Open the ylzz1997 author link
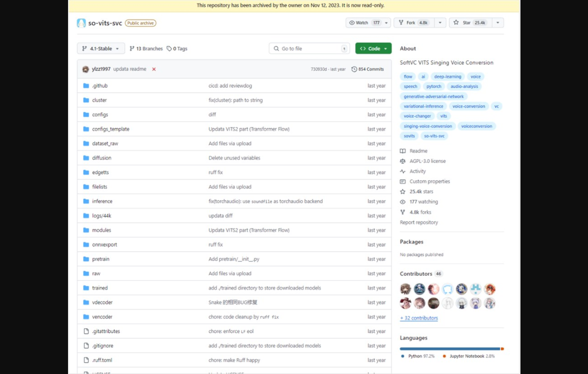This screenshot has width=588, height=374. [101, 69]
